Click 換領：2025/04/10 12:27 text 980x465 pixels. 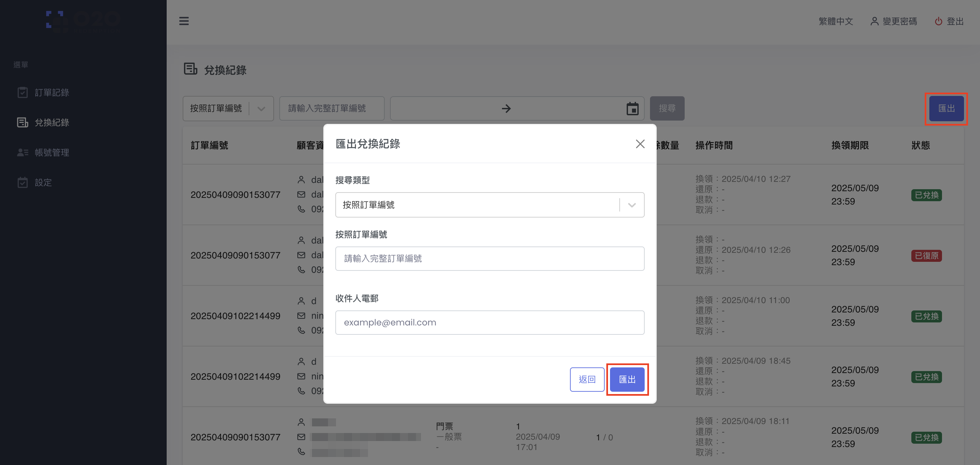tap(743, 179)
